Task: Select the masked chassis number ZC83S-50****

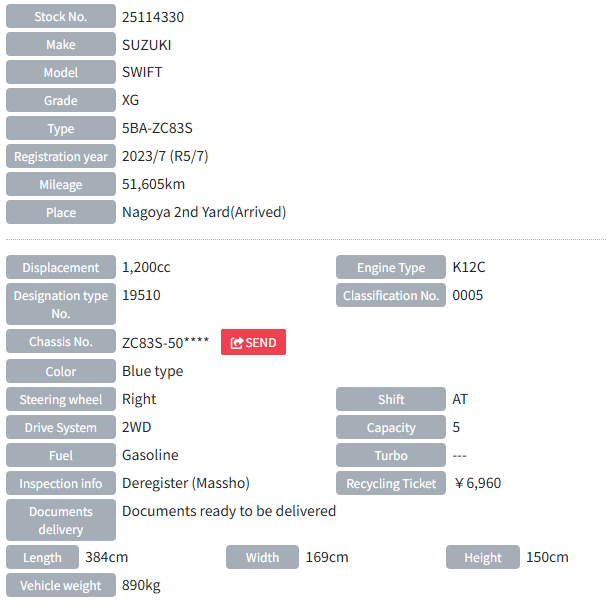Action: (x=165, y=342)
